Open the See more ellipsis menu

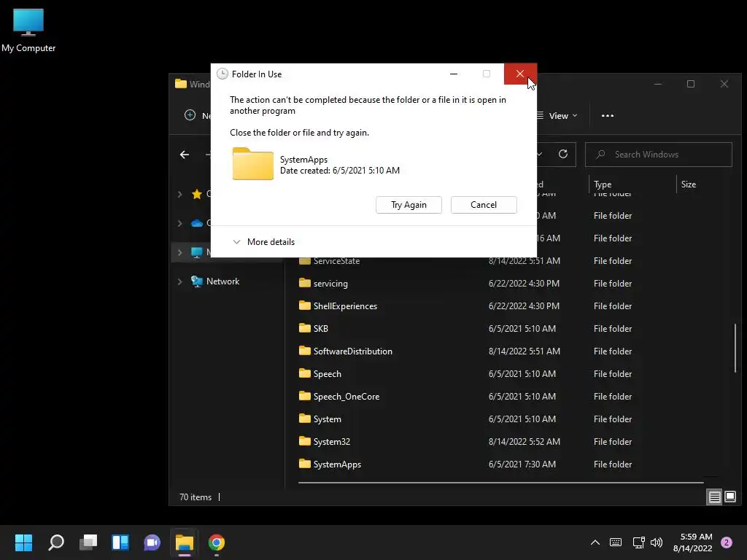click(608, 116)
